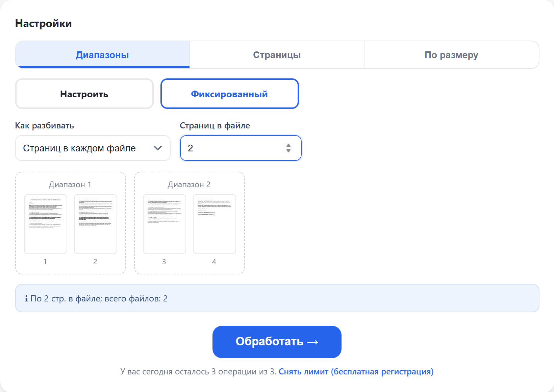Click the Диапазон 1 group header
The width and height of the screenshot is (554, 392).
pos(70,185)
